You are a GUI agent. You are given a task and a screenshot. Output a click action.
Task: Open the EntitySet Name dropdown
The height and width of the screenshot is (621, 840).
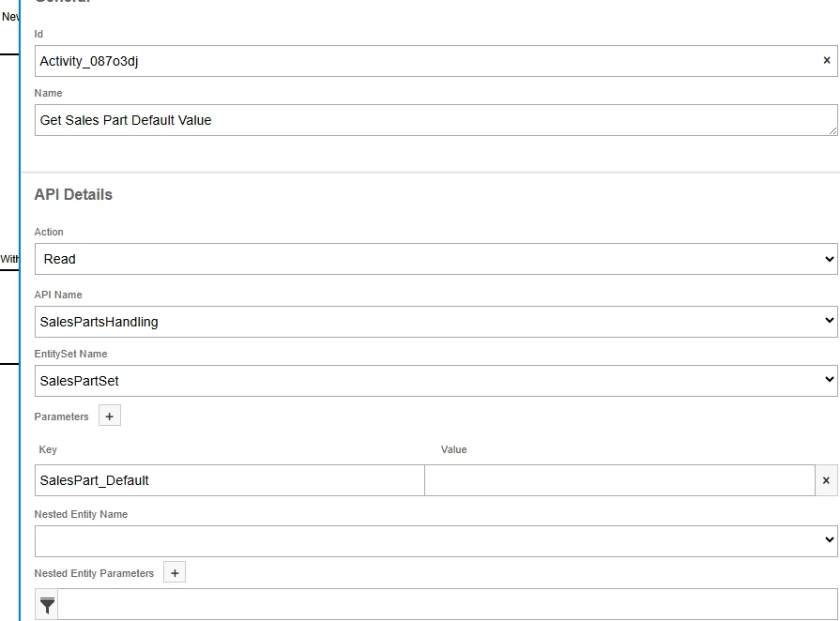point(435,381)
